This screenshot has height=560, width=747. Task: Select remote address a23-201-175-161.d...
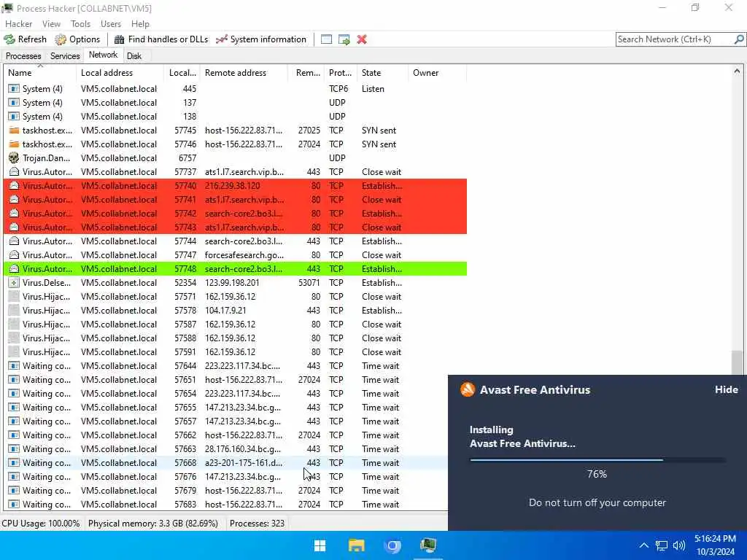[244, 463]
